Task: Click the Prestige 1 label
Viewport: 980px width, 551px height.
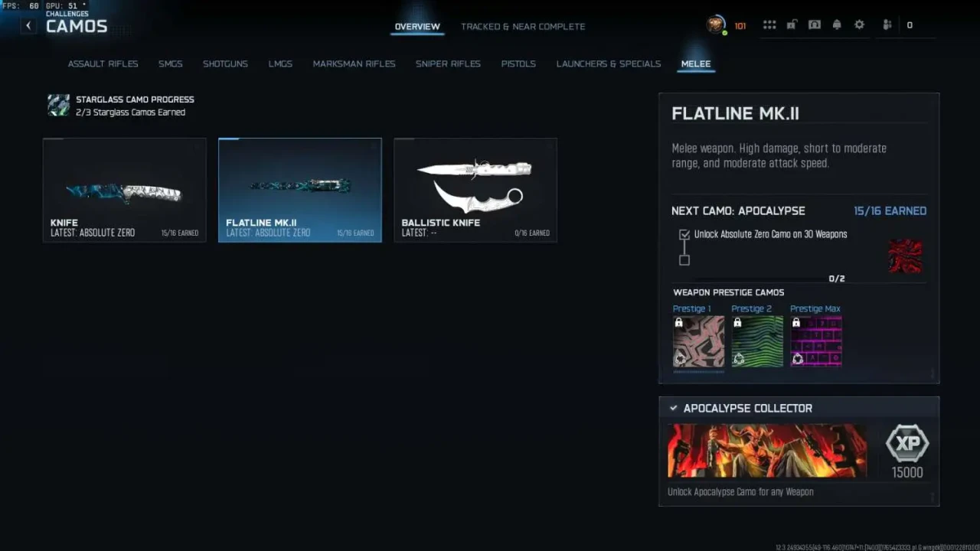Action: [691, 308]
